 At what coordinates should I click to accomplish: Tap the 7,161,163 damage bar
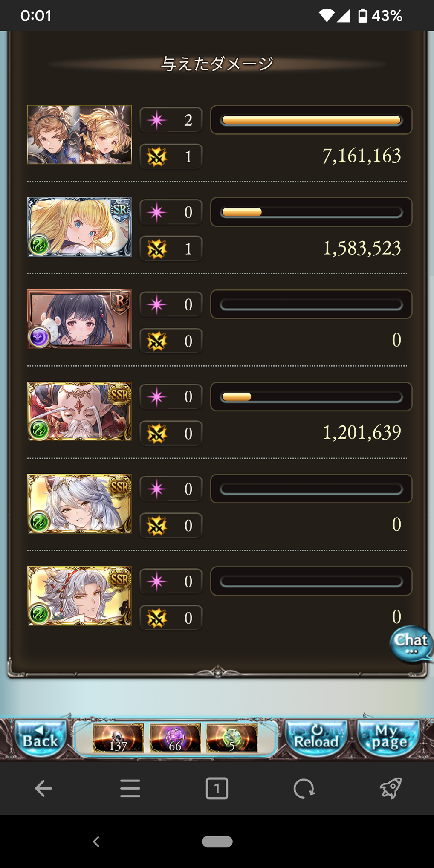coord(311,120)
